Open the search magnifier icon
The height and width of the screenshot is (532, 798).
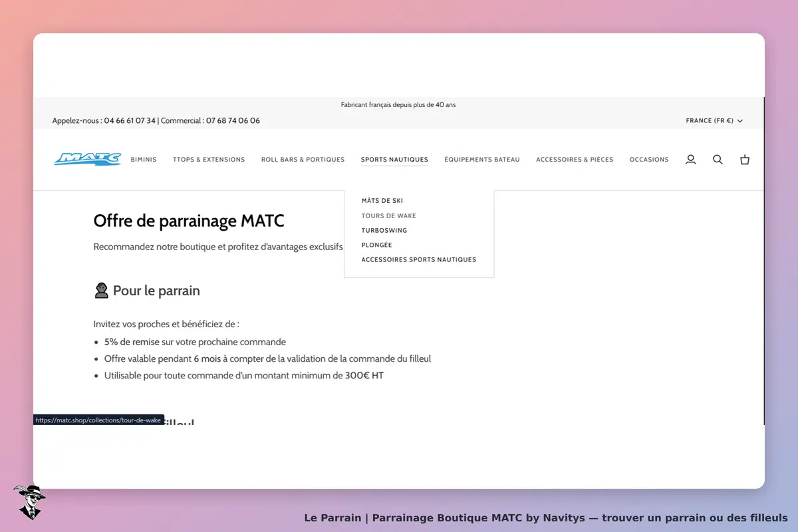pyautogui.click(x=718, y=160)
